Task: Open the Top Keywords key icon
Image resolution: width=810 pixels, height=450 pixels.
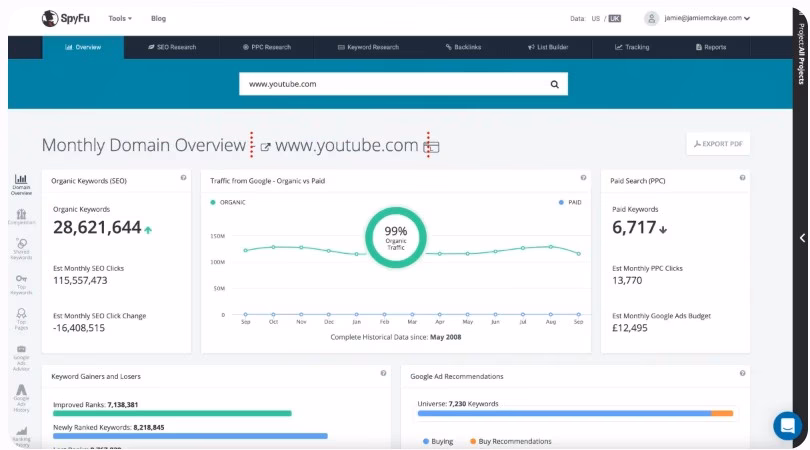Action: pyautogui.click(x=21, y=283)
